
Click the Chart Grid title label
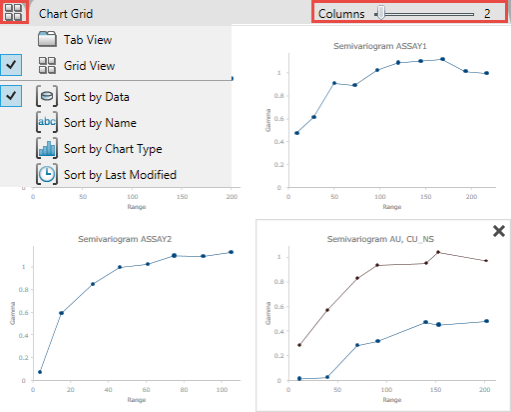pyautogui.click(x=66, y=14)
